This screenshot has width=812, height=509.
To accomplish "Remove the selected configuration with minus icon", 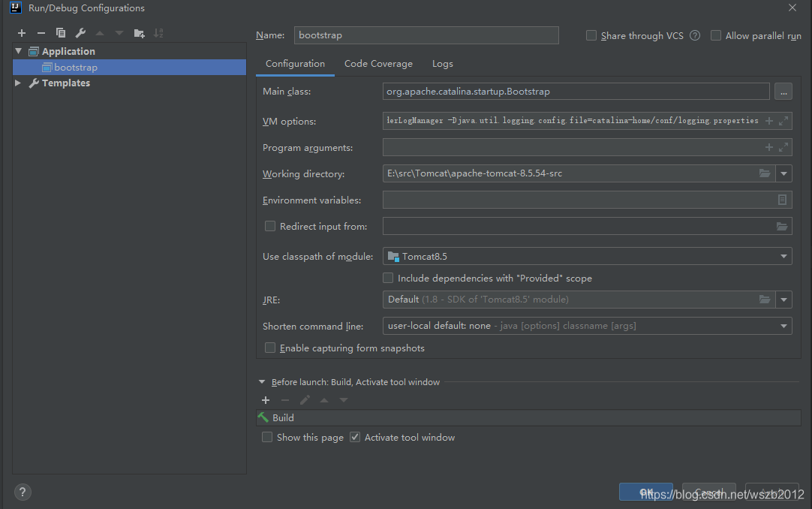I will tap(41, 33).
